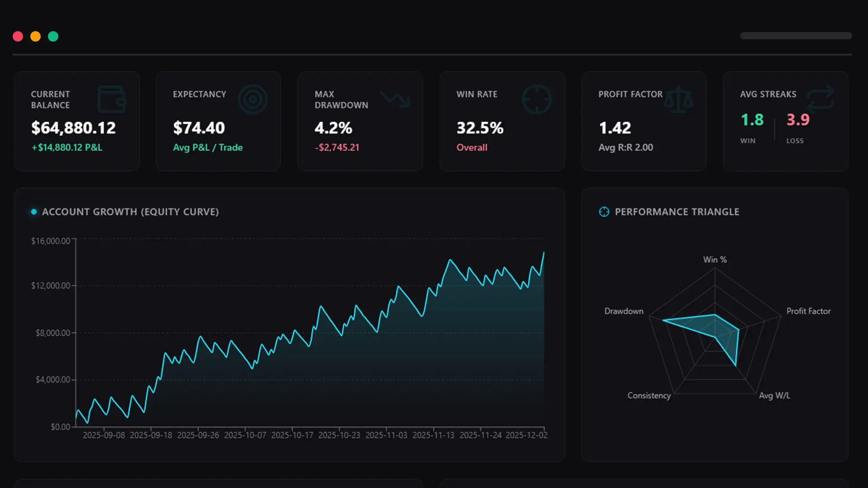
Task: Click the wallet icon on Current Balance card
Action: (112, 99)
